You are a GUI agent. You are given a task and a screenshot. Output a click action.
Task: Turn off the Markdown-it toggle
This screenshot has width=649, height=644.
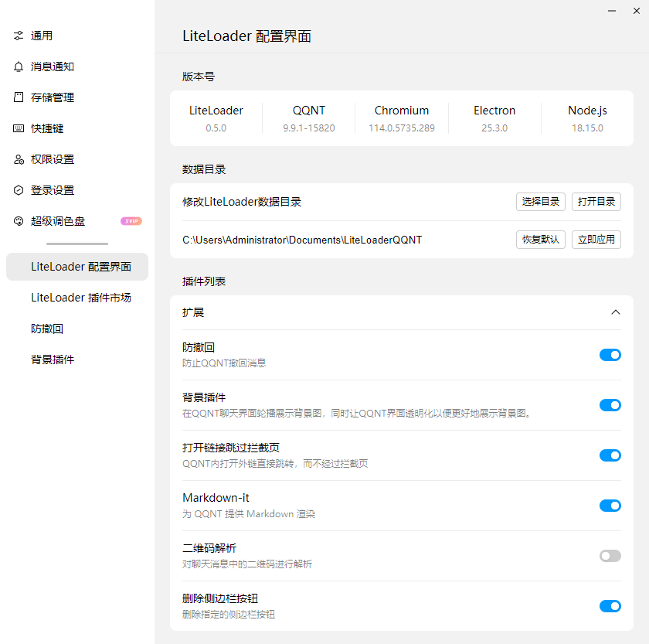pyautogui.click(x=610, y=506)
